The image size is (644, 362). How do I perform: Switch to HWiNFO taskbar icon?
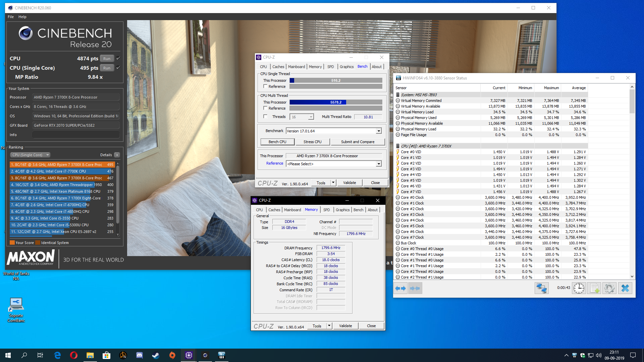pyautogui.click(x=222, y=355)
